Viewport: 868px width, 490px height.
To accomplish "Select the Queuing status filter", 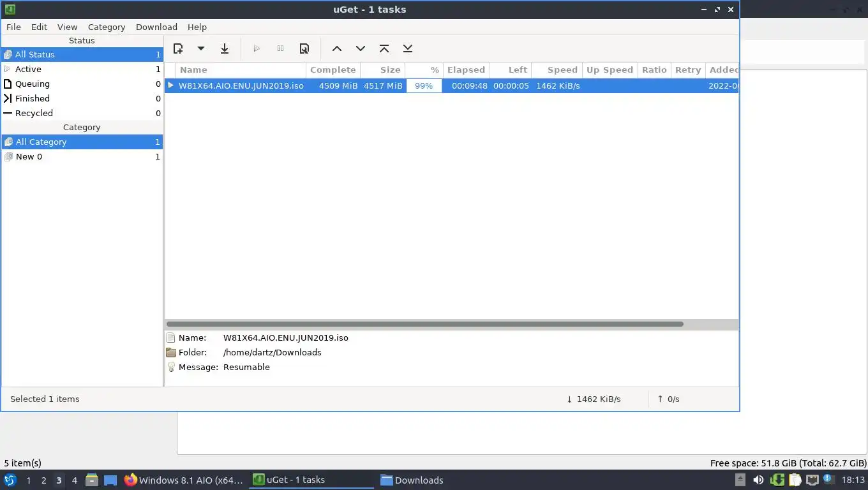I will (82, 84).
